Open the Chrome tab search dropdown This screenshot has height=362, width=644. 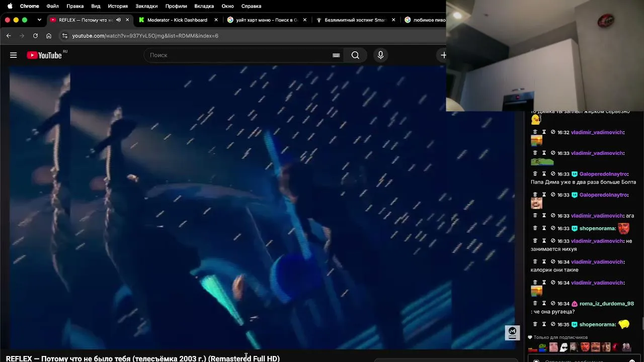coord(39,20)
